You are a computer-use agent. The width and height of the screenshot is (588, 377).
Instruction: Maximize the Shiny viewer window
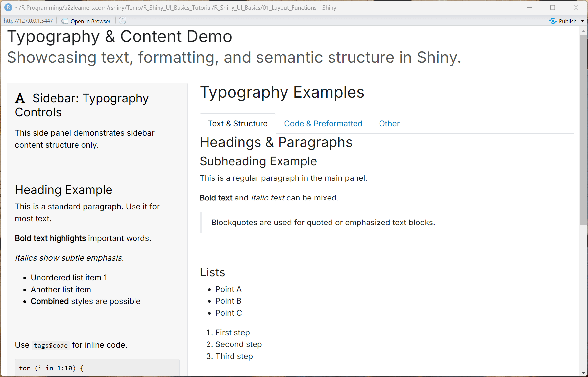coord(553,7)
